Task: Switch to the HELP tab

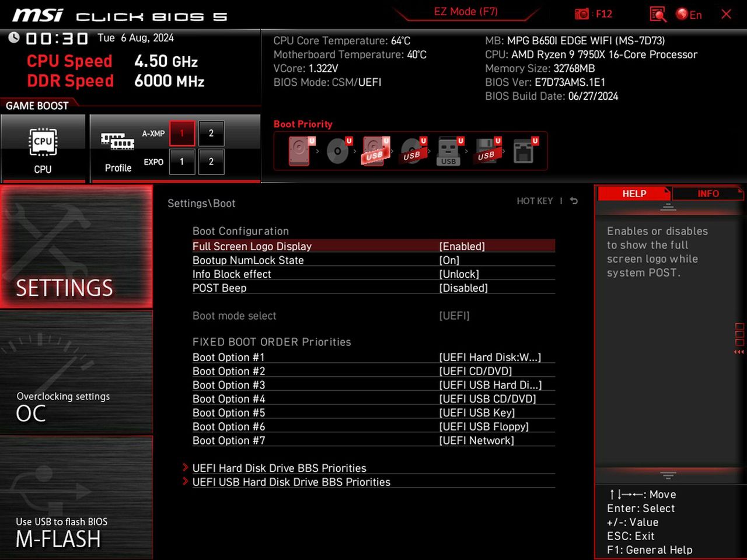Action: tap(634, 194)
